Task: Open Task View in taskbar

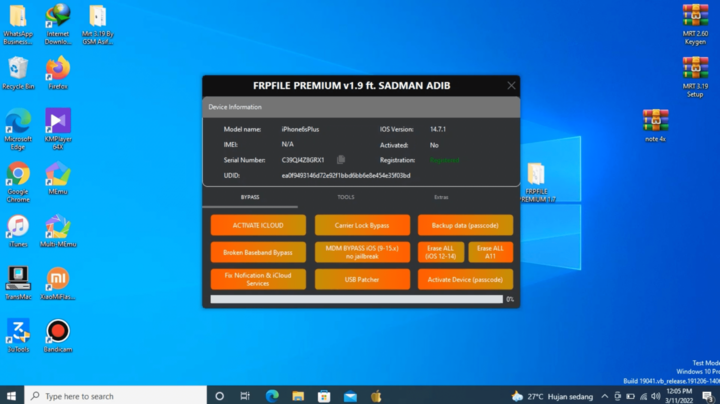Action: [245, 396]
